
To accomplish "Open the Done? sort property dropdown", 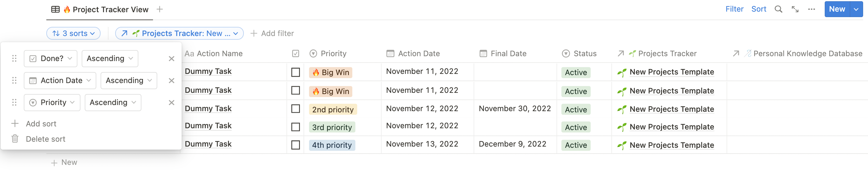I will tap(51, 59).
